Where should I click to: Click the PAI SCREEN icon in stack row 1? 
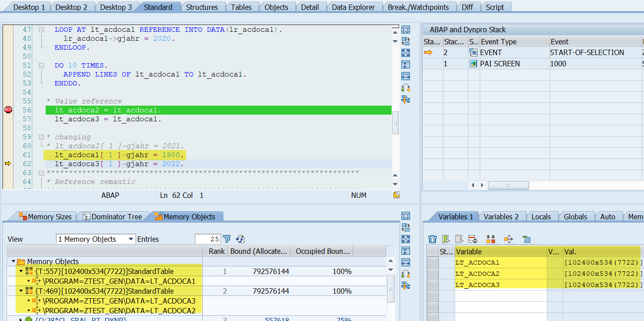click(473, 63)
